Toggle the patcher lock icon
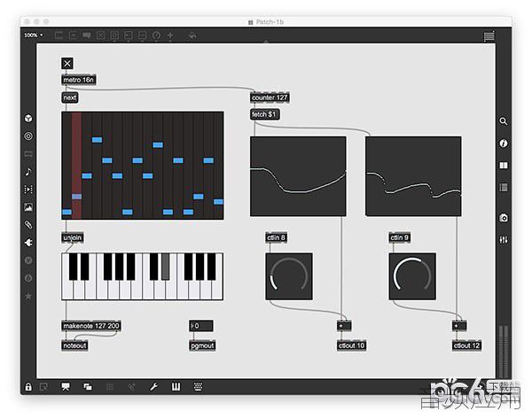Image resolution: width=532 pixels, height=419 pixels. pyautogui.click(x=28, y=387)
